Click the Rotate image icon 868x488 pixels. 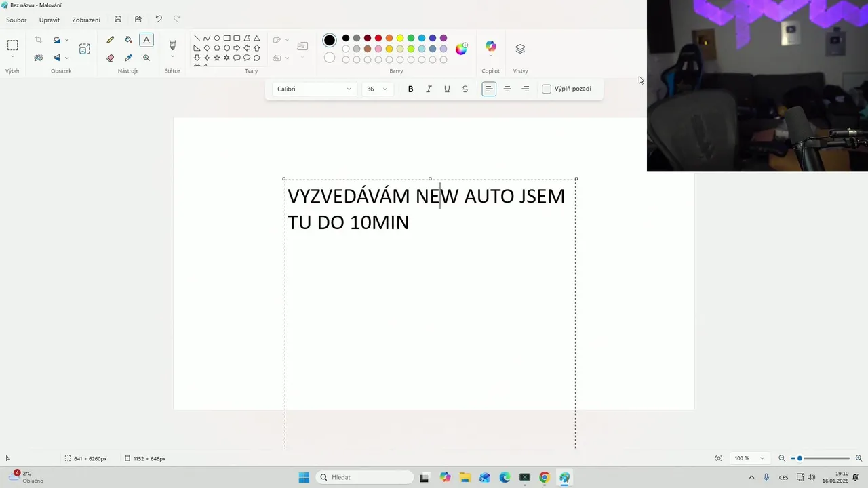[57, 40]
